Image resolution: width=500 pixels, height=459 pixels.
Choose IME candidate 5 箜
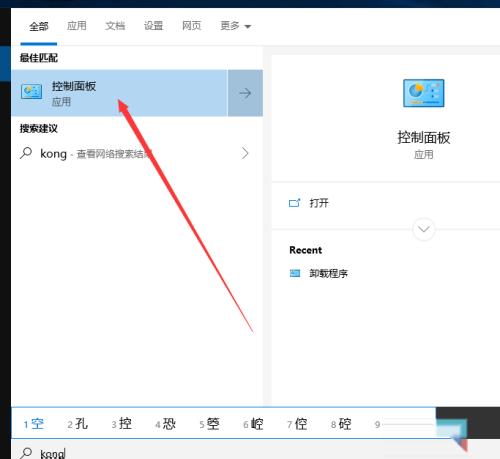(209, 424)
